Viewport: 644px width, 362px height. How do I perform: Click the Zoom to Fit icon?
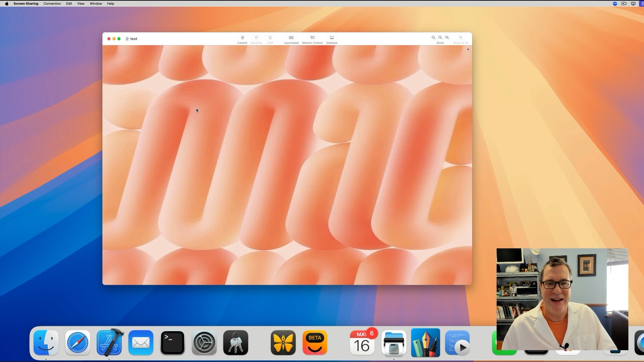[461, 38]
